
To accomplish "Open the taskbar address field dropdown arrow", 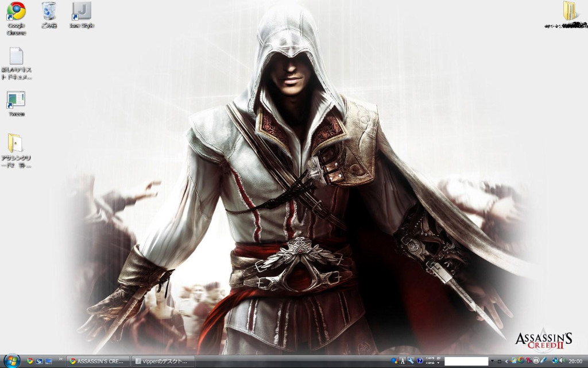I will (x=492, y=361).
